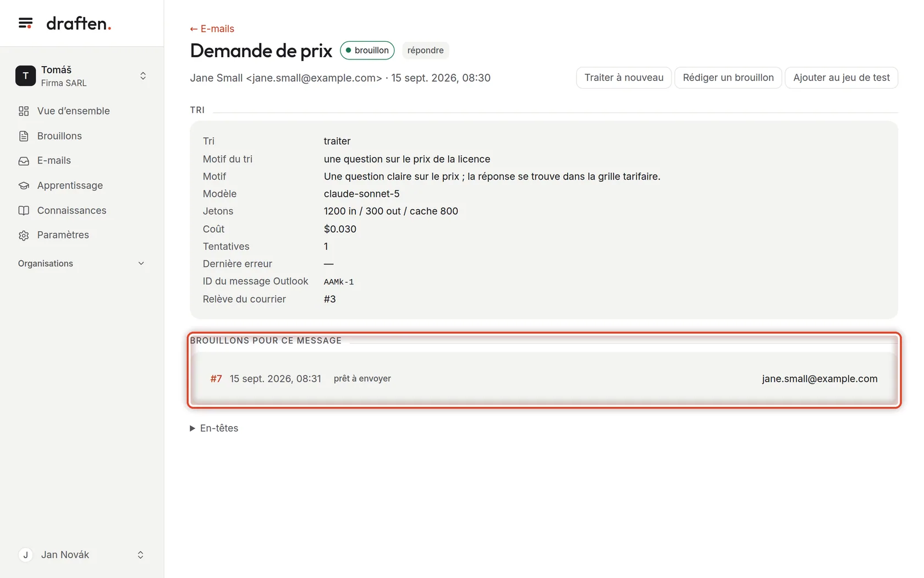Click the Motif du tri description
The image size is (924, 578).
(407, 159)
